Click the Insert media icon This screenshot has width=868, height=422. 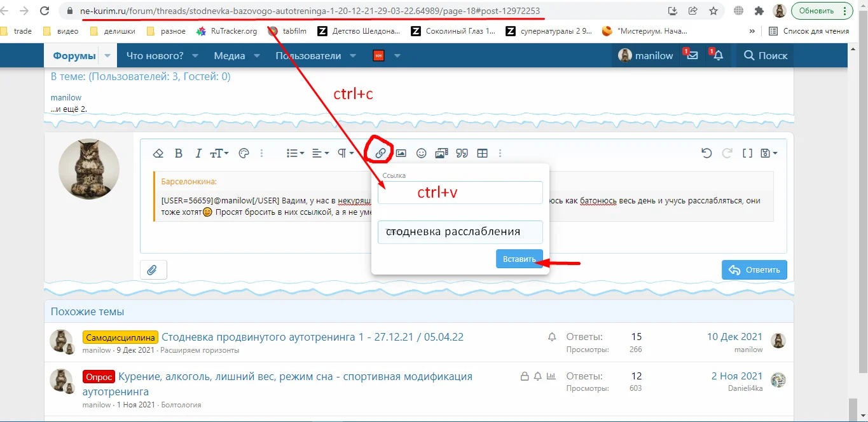tap(441, 153)
